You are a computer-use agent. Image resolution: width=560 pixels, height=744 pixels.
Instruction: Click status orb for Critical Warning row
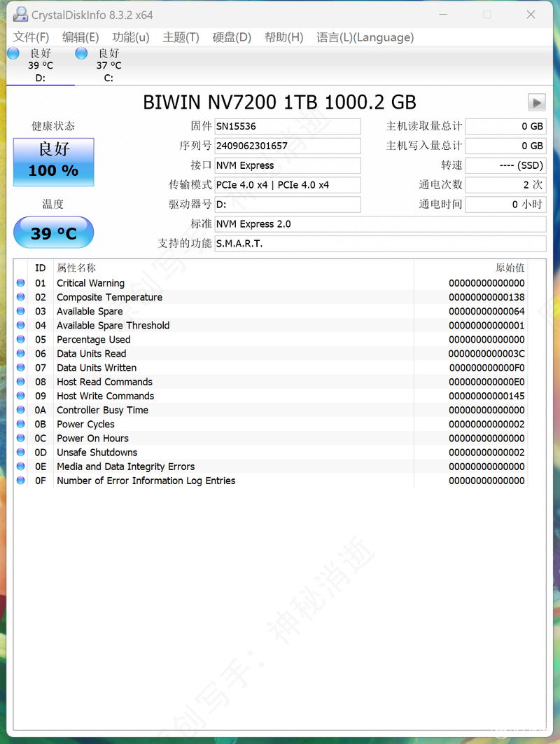20,283
